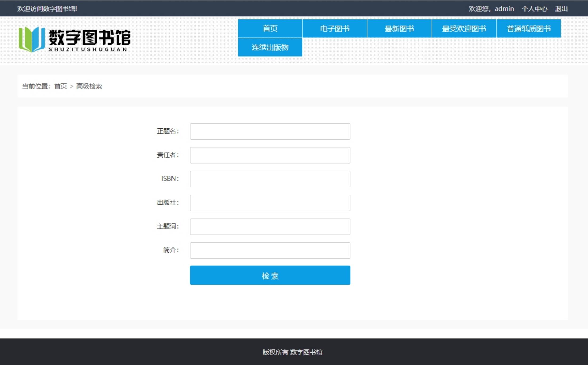Focus the 主题词 text field
The height and width of the screenshot is (365, 588).
coord(270,227)
